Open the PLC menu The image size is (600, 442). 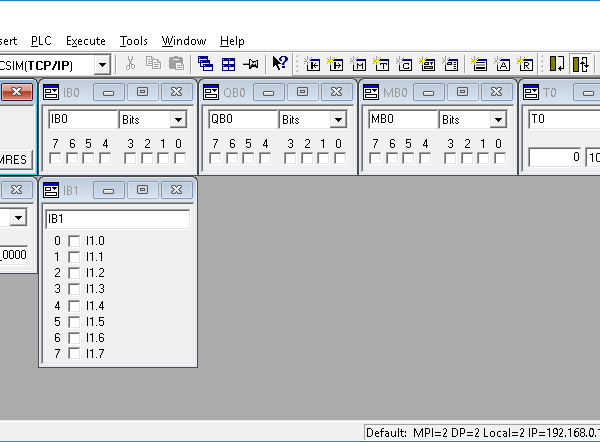pyautogui.click(x=41, y=41)
